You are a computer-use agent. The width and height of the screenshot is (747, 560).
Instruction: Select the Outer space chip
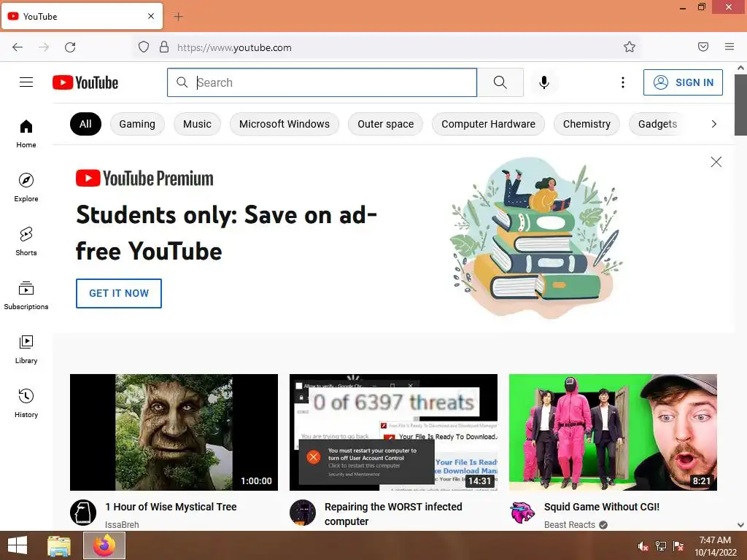point(385,124)
